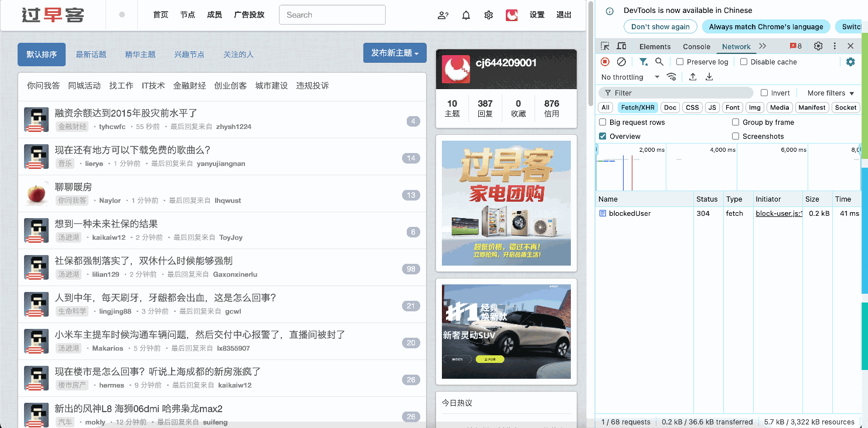Screen dimensions: 868x428
Task: Open the network request search icon
Action: point(659,62)
